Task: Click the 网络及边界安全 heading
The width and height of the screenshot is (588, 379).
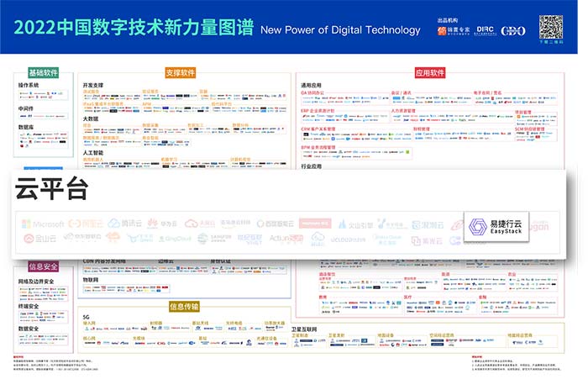Action: tap(36, 282)
